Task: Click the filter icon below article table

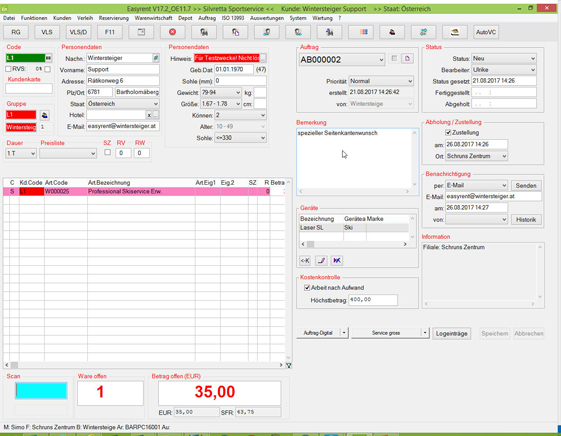Action: 288,365
